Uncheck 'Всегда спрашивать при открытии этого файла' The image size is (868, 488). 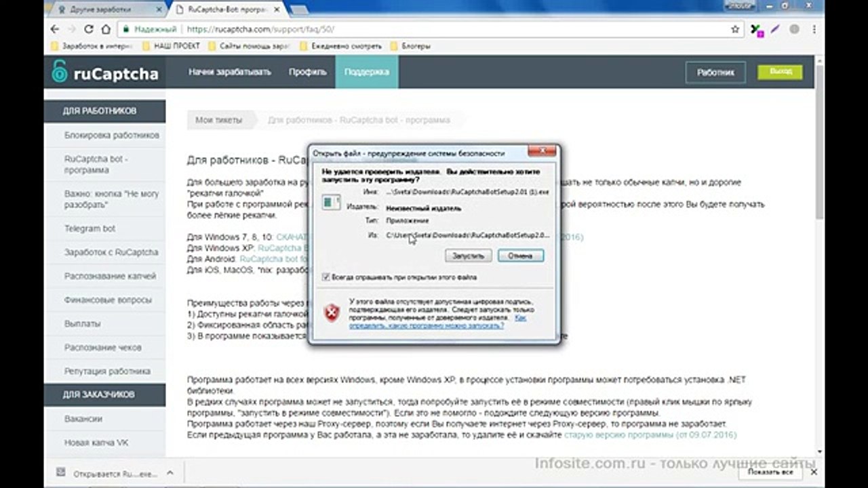326,277
